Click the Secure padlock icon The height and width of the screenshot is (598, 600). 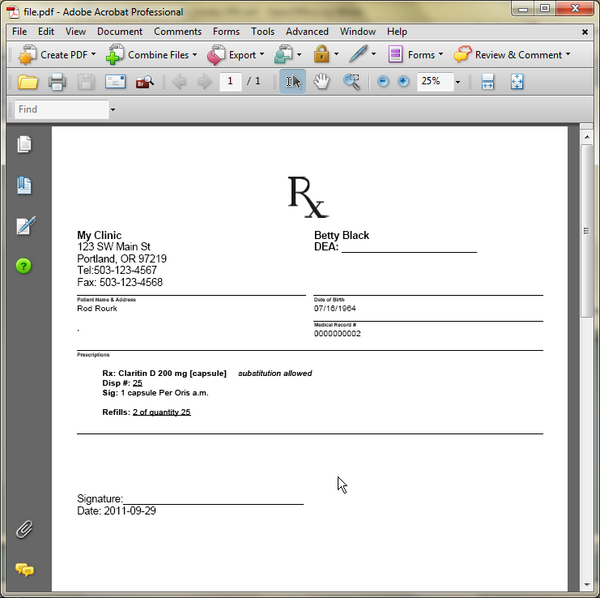point(321,54)
